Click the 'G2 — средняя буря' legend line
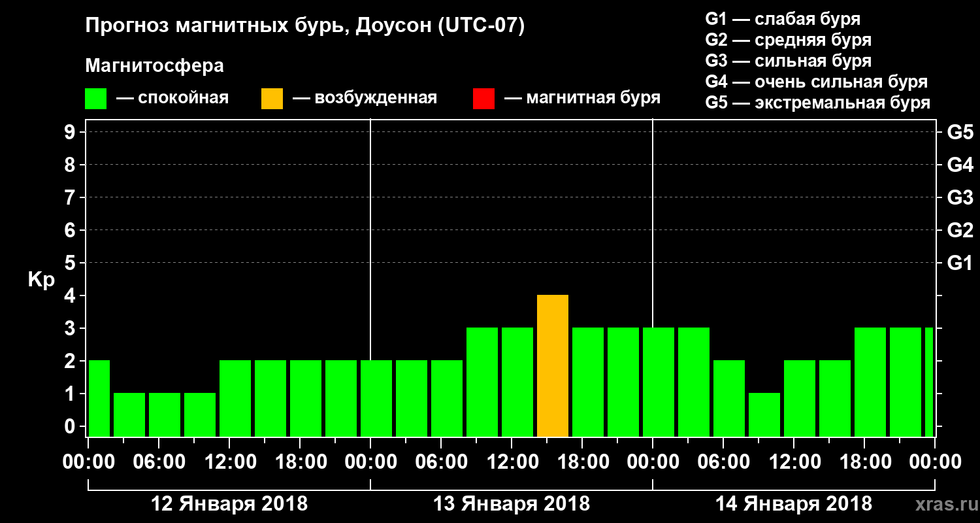The height and width of the screenshot is (523, 980). (789, 40)
